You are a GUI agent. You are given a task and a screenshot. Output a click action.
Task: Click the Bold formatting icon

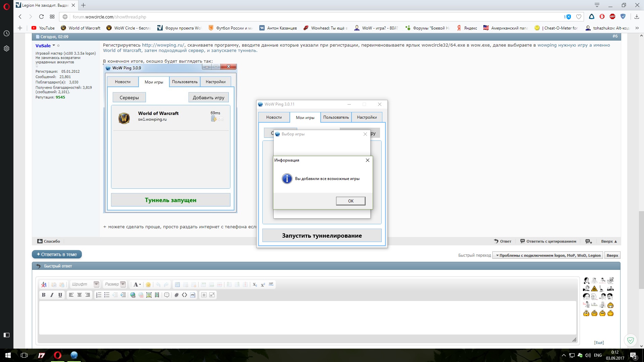(x=44, y=295)
